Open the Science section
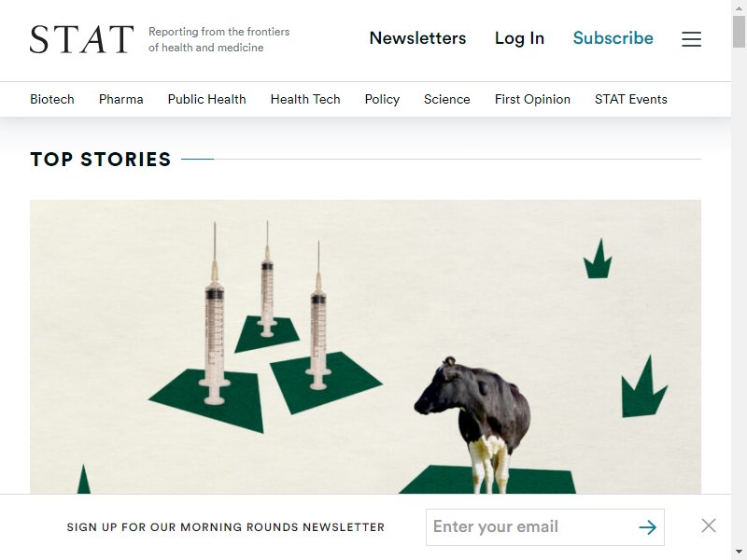The height and width of the screenshot is (560, 747). [447, 99]
